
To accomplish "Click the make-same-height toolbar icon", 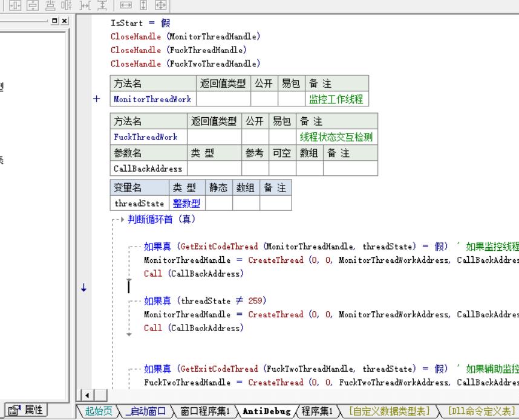I will (143, 5).
